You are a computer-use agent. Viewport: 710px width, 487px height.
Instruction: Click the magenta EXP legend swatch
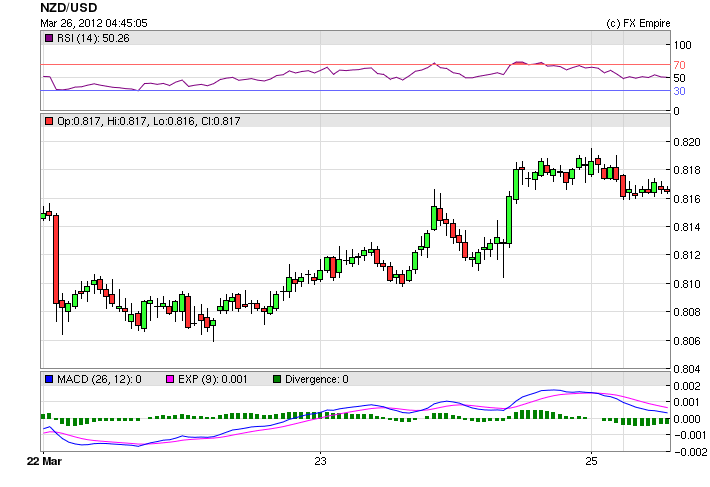click(x=170, y=379)
